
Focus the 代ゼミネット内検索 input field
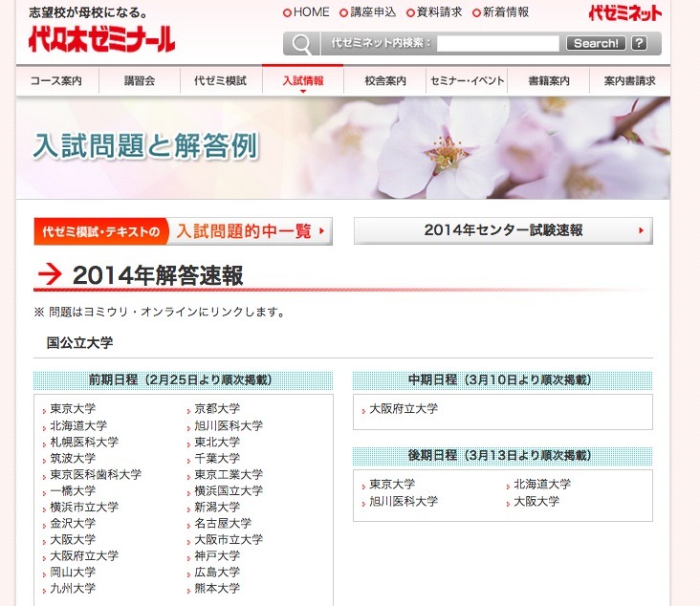click(x=498, y=43)
